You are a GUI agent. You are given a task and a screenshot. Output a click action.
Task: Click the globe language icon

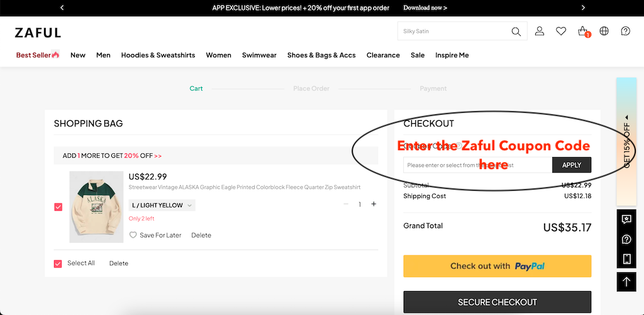click(604, 31)
